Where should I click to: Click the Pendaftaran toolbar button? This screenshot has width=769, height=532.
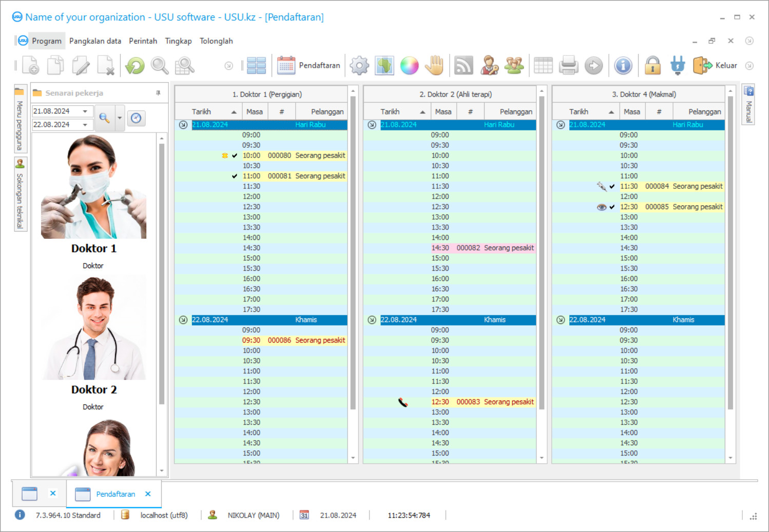click(309, 66)
